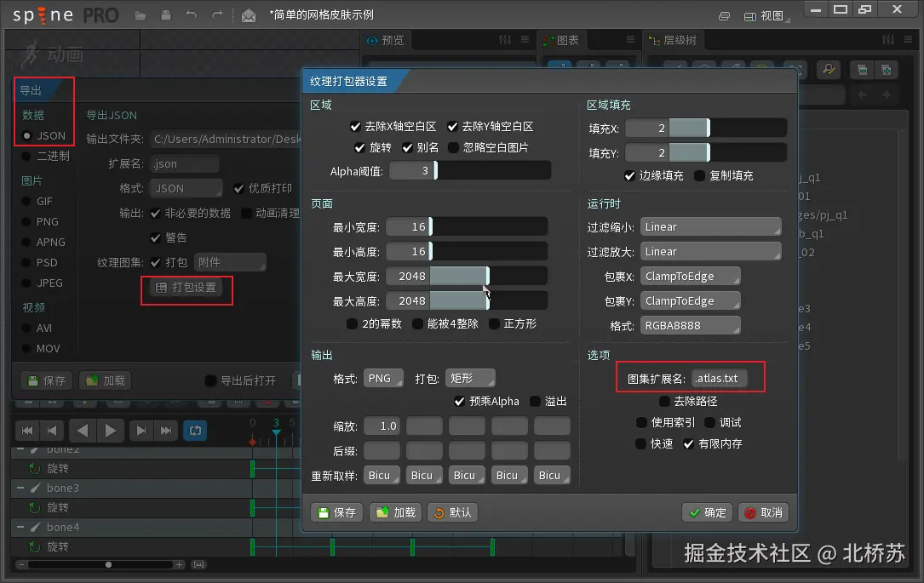The width and height of the screenshot is (924, 583).
Task: Enable 忽略空白图片 checkbox
Action: [x=489, y=147]
